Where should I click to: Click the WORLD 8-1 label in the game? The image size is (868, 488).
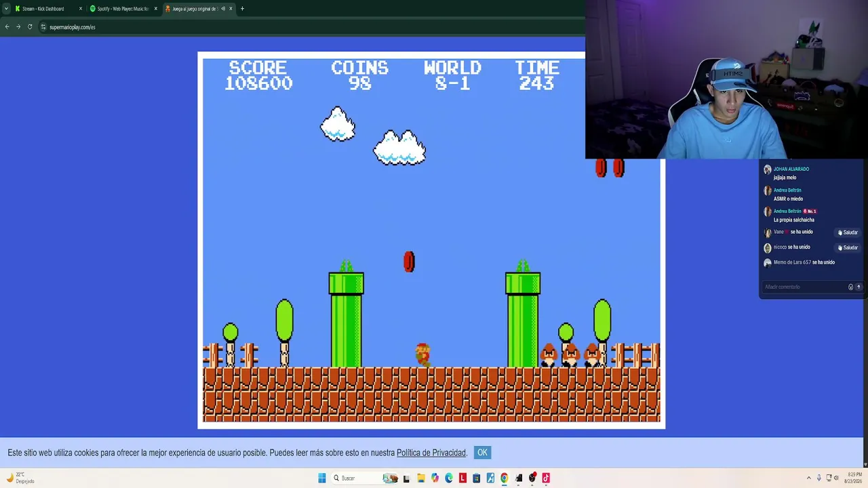[452, 75]
